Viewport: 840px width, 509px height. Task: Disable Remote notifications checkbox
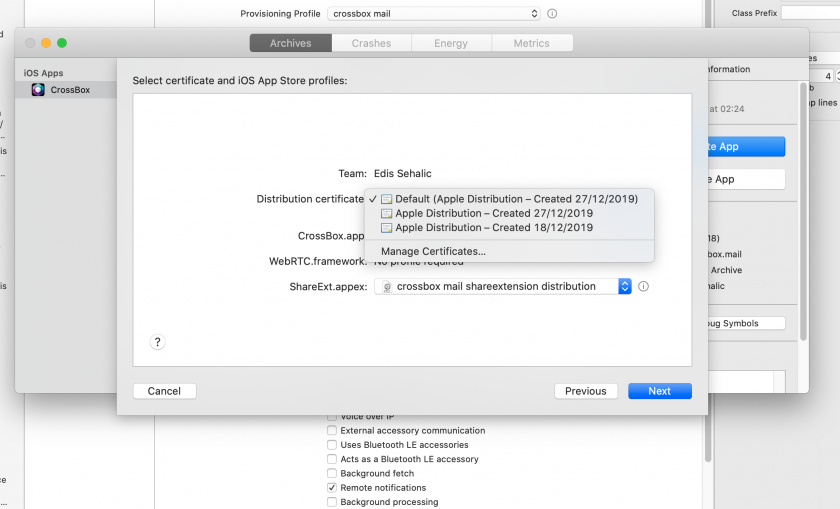tap(332, 488)
